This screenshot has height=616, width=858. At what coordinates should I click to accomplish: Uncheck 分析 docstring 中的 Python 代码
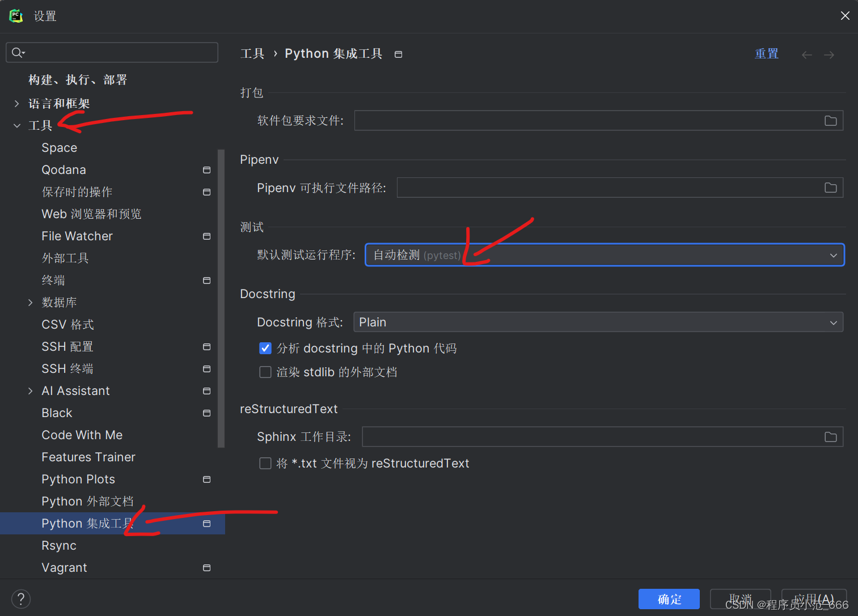pyautogui.click(x=265, y=348)
